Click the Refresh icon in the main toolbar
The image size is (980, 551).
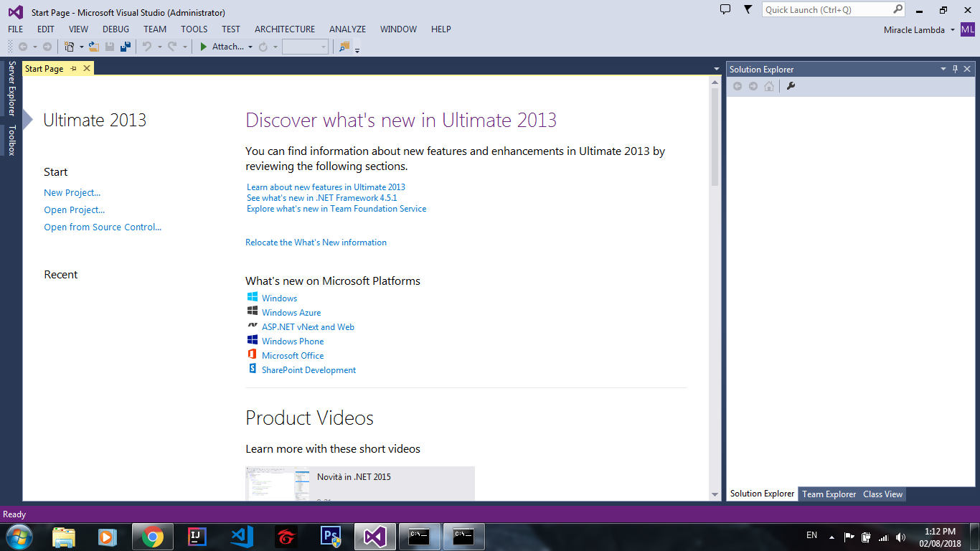tap(263, 47)
